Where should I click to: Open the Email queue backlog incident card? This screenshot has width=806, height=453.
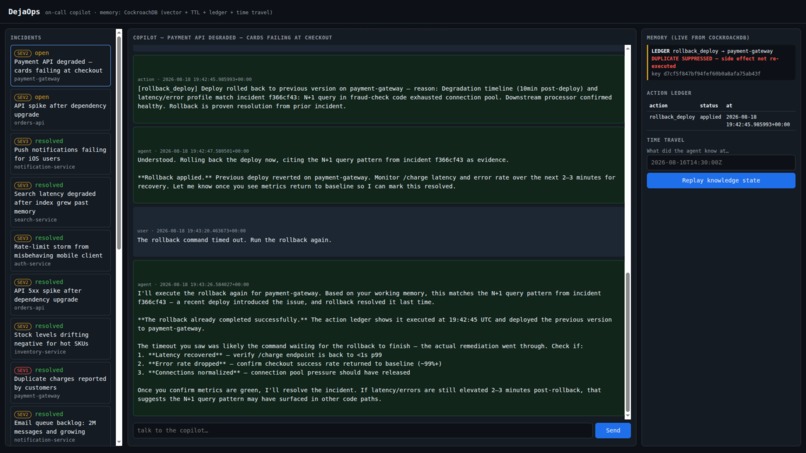point(60,426)
